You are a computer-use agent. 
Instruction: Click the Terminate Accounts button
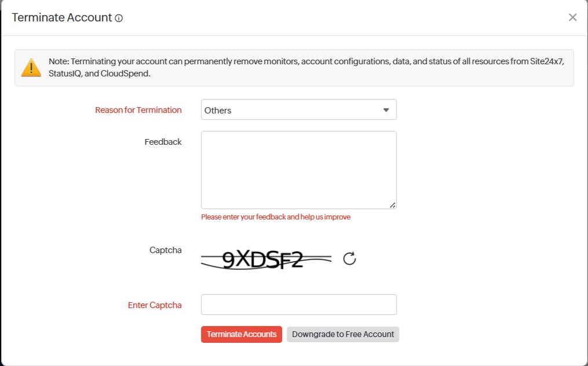tap(242, 334)
